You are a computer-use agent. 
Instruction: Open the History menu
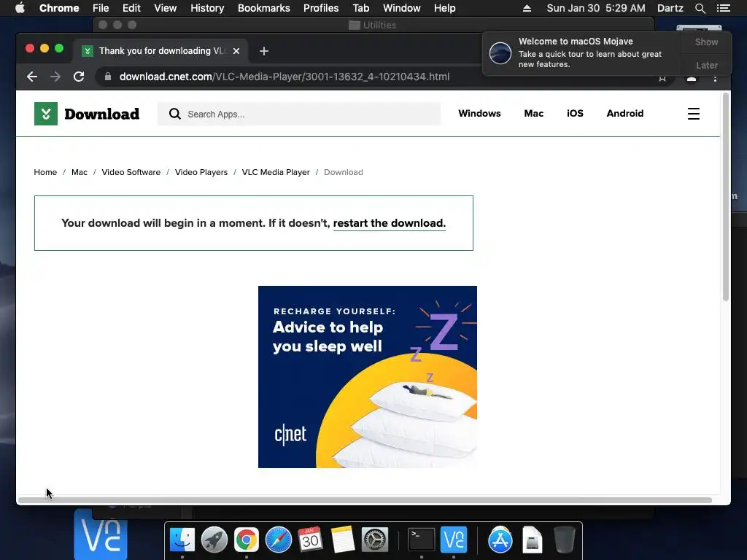coord(207,8)
